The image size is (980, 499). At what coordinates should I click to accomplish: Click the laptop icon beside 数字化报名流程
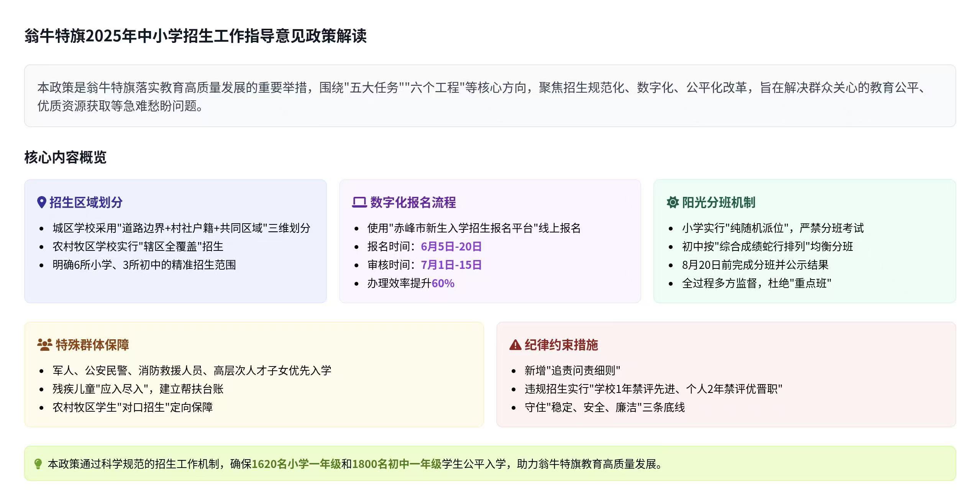[x=359, y=202]
